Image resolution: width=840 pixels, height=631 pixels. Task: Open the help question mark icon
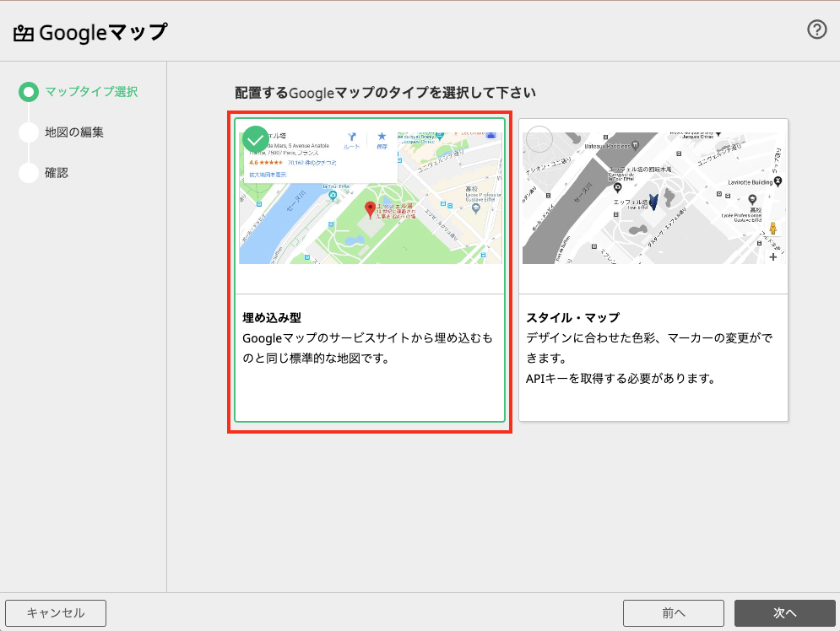817,30
